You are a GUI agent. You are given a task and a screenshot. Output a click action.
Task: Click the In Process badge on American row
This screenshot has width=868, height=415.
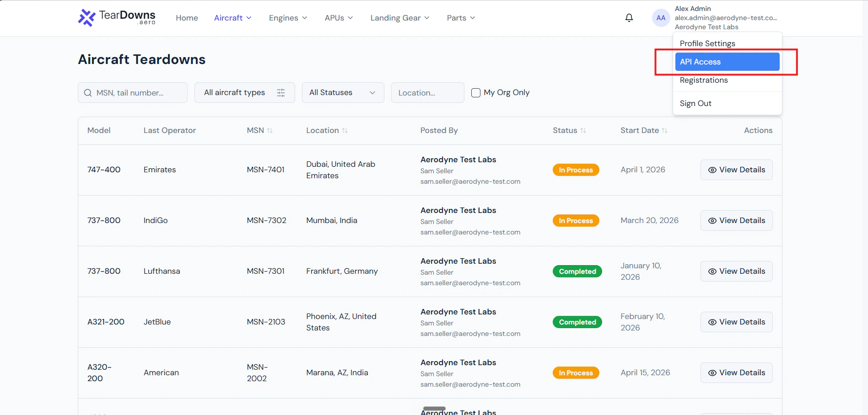[576, 373]
